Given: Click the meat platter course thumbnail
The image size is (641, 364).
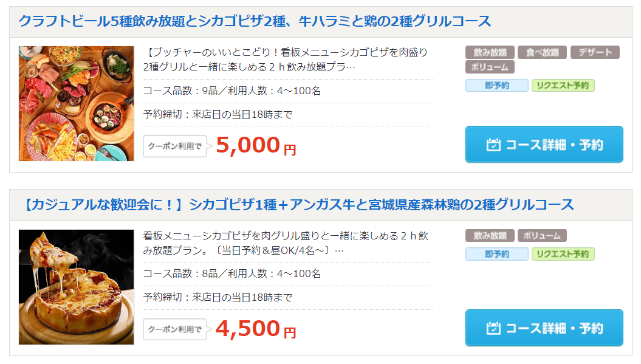Looking at the screenshot, I should (x=76, y=103).
